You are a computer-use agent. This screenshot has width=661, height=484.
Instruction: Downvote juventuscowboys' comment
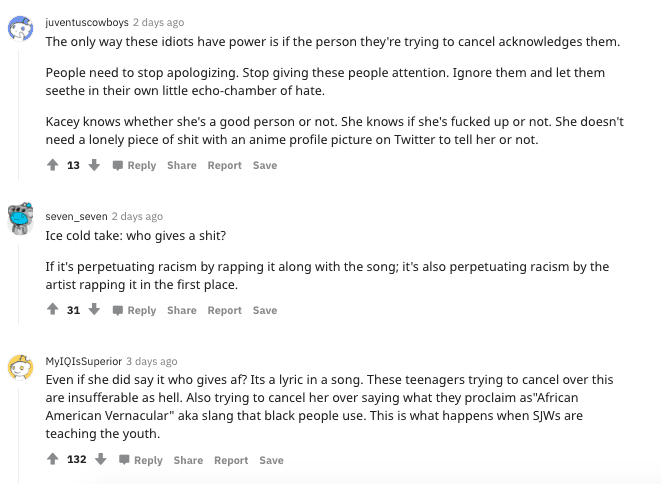point(95,165)
